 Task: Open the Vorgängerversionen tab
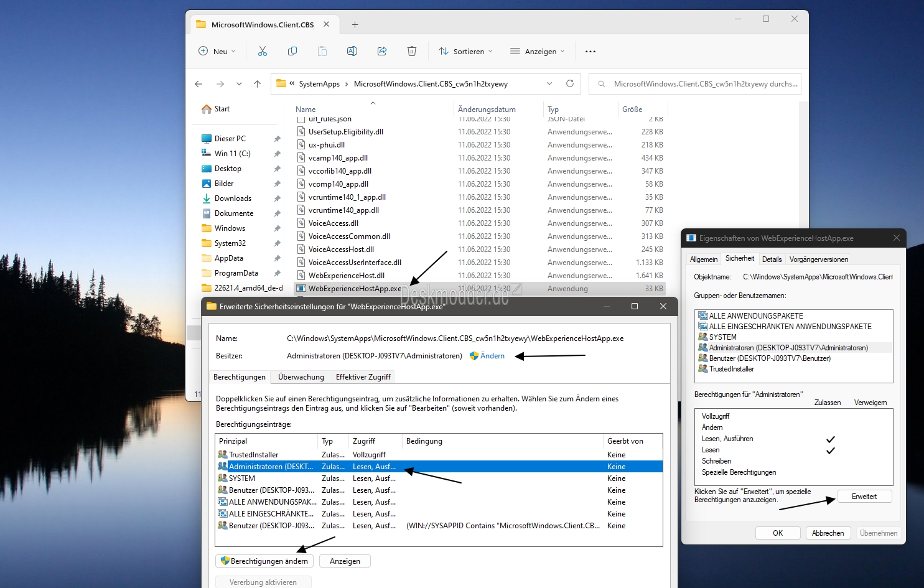coord(819,259)
